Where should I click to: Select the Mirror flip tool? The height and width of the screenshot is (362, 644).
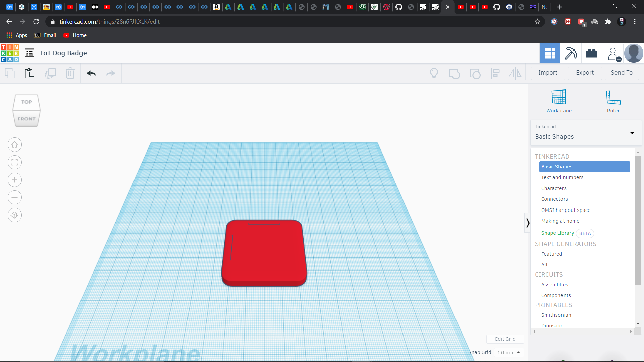point(515,73)
